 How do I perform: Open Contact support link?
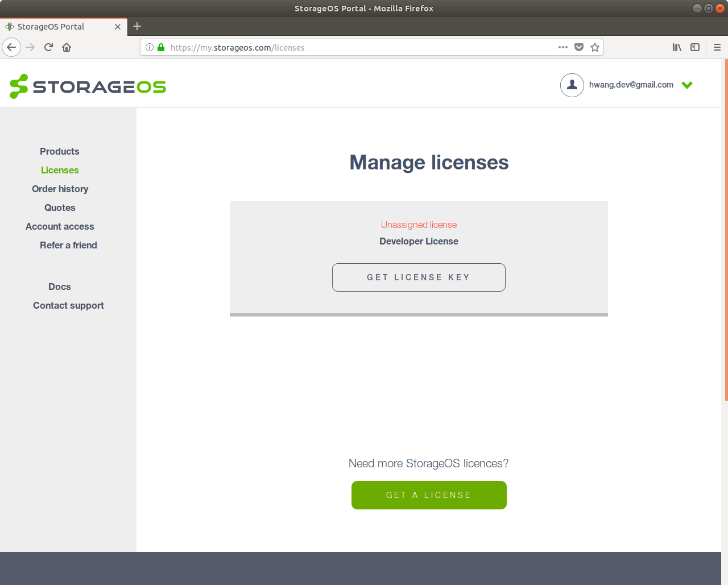(x=68, y=305)
